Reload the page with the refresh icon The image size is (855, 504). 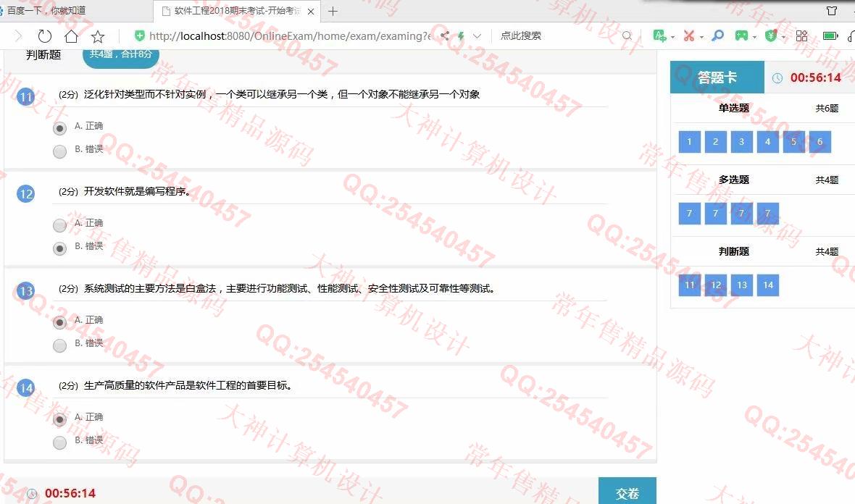[x=45, y=36]
